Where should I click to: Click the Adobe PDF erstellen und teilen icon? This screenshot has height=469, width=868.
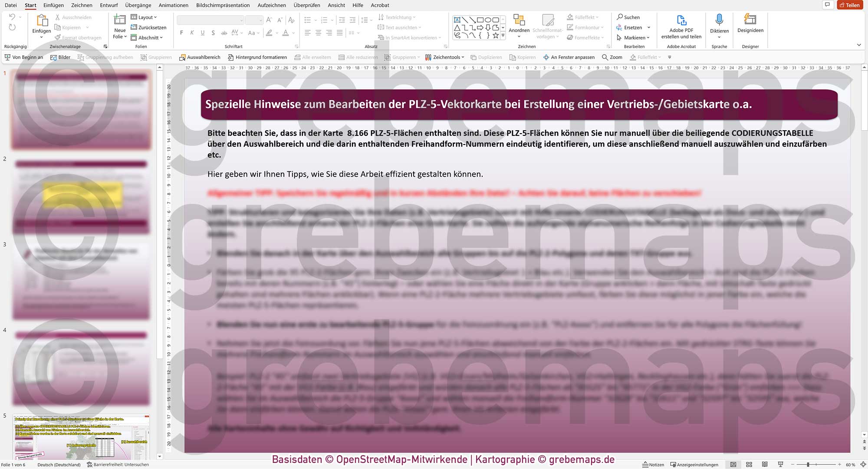(x=681, y=20)
